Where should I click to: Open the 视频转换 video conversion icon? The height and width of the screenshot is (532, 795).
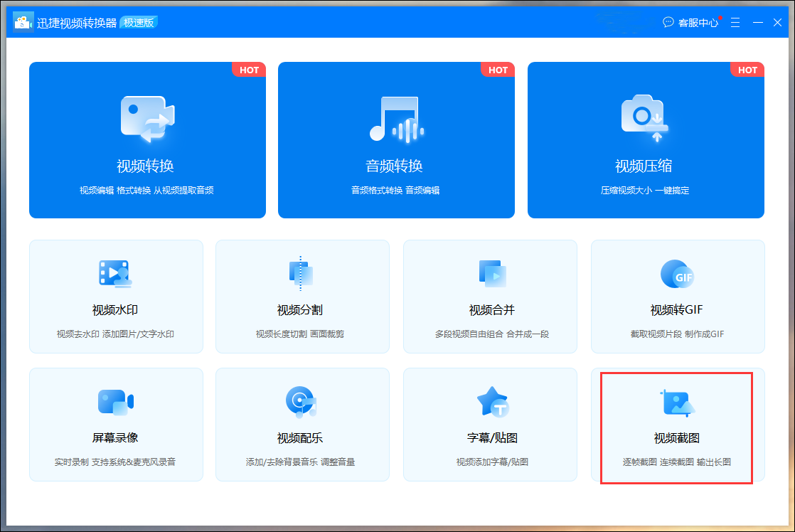click(147, 119)
